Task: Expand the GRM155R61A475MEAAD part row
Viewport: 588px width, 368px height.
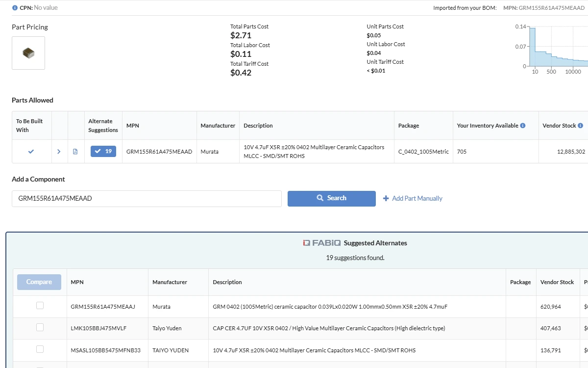Action: pos(59,152)
